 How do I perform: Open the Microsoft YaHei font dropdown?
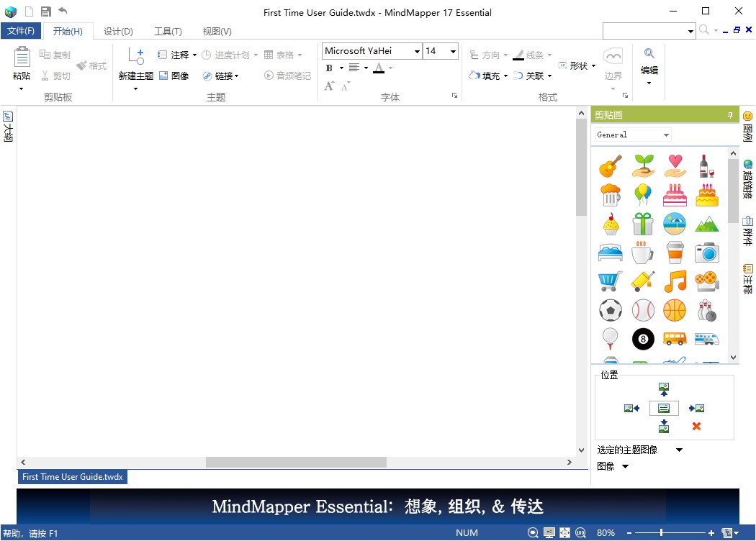point(417,51)
